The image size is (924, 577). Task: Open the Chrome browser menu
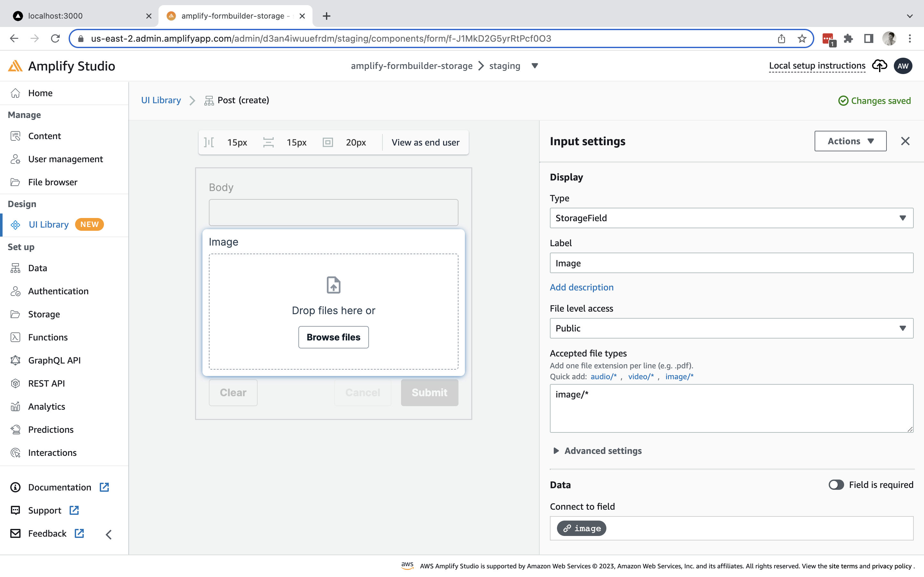point(910,38)
